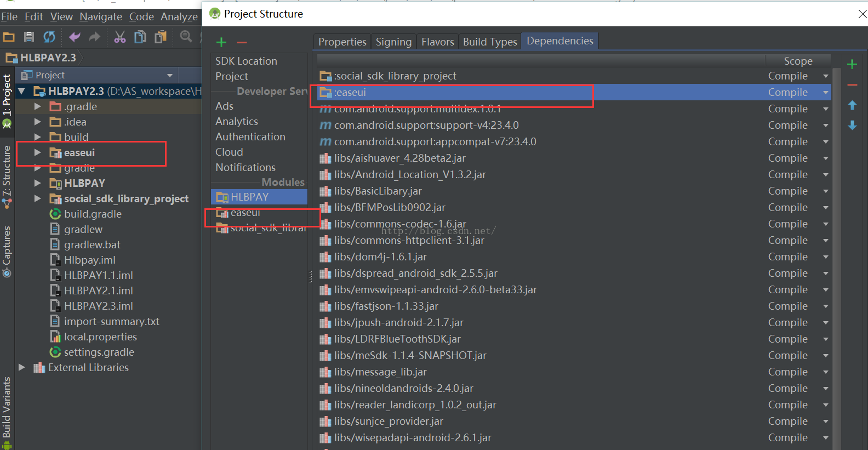Expand social_sdk_library_project folder
The height and width of the screenshot is (450, 868).
click(x=38, y=198)
